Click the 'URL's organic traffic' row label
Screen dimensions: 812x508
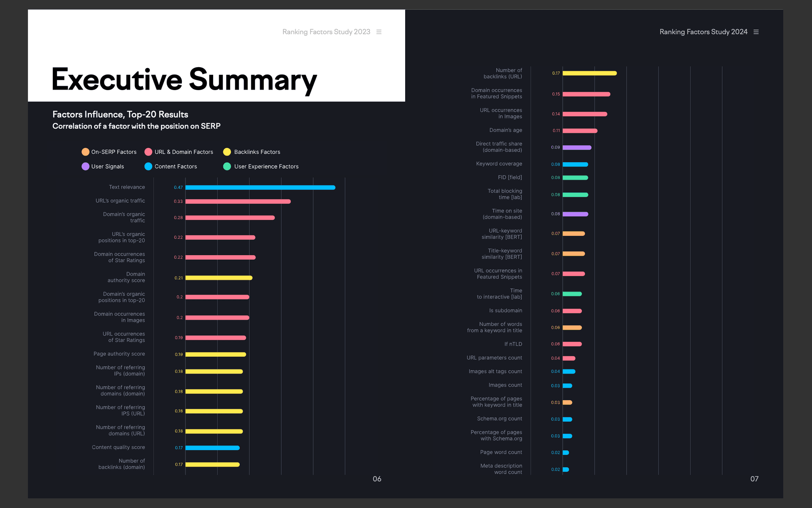120,201
